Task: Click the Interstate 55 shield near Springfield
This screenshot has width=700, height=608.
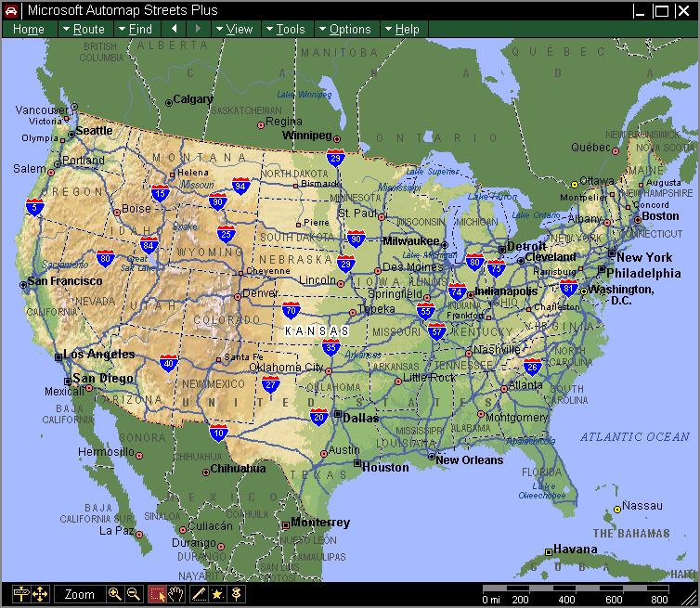Action: click(x=425, y=312)
